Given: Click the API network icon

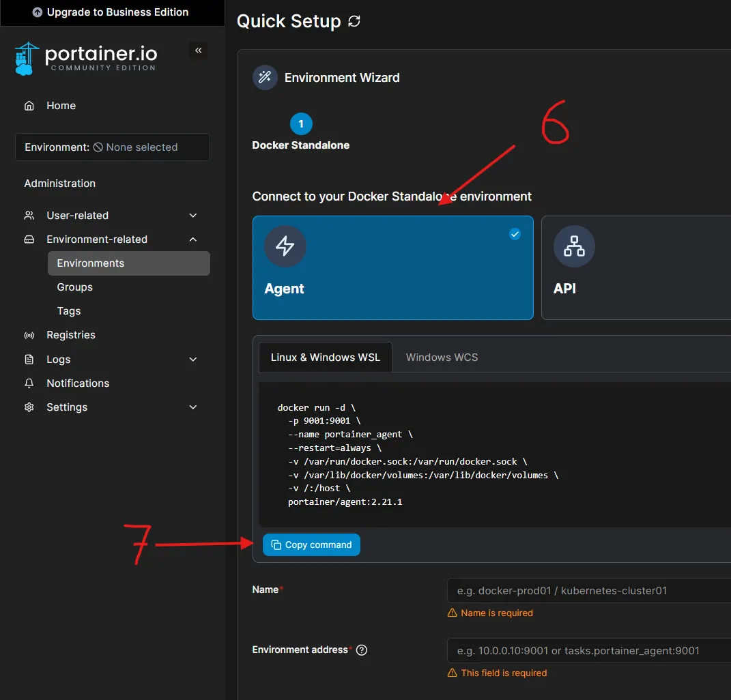Looking at the screenshot, I should click(574, 246).
